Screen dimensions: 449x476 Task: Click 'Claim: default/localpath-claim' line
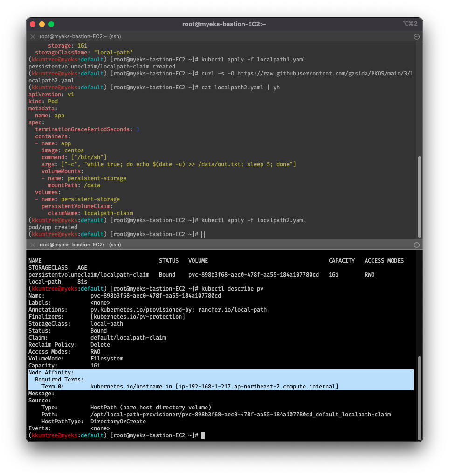pyautogui.click(x=97, y=338)
